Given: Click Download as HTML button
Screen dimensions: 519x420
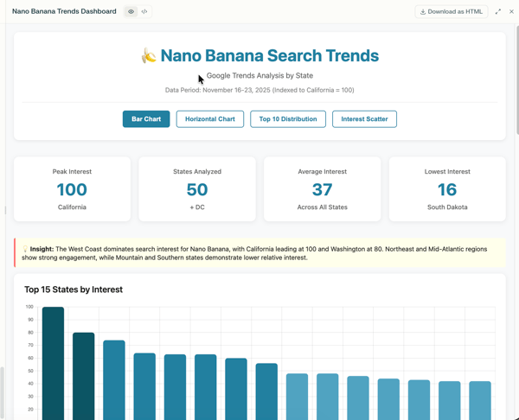Looking at the screenshot, I should [452, 11].
